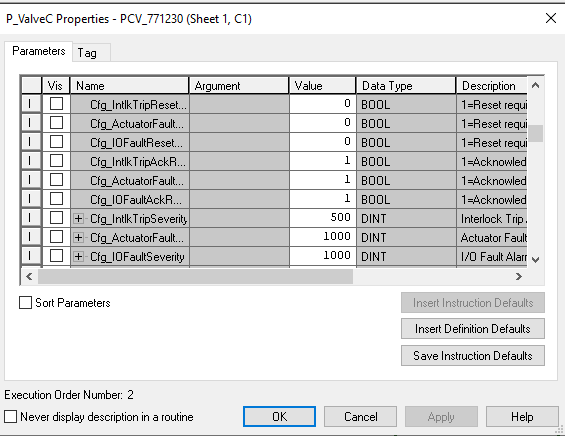This screenshot has width=565, height=436.
Task: Expand the Cfg_ActuatorFault DINT severity parameter
Action: click(79, 237)
